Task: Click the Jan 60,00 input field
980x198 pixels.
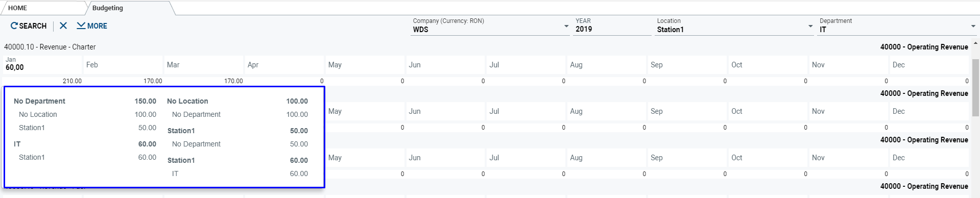Action: [42, 65]
